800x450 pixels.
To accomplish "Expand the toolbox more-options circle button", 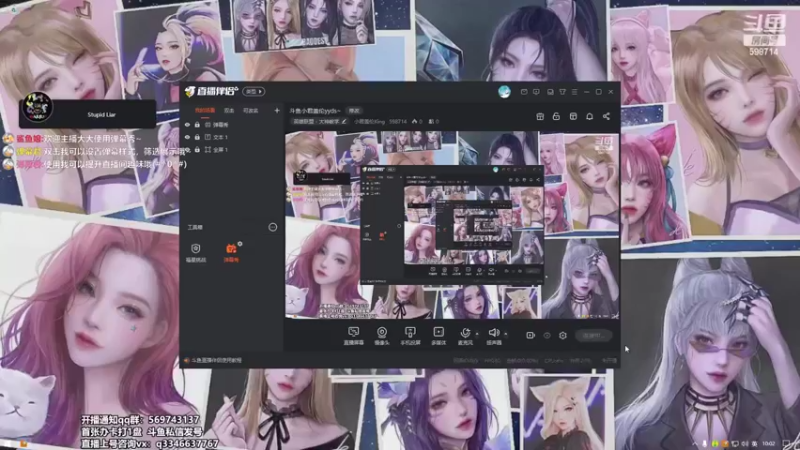I will click(272, 227).
